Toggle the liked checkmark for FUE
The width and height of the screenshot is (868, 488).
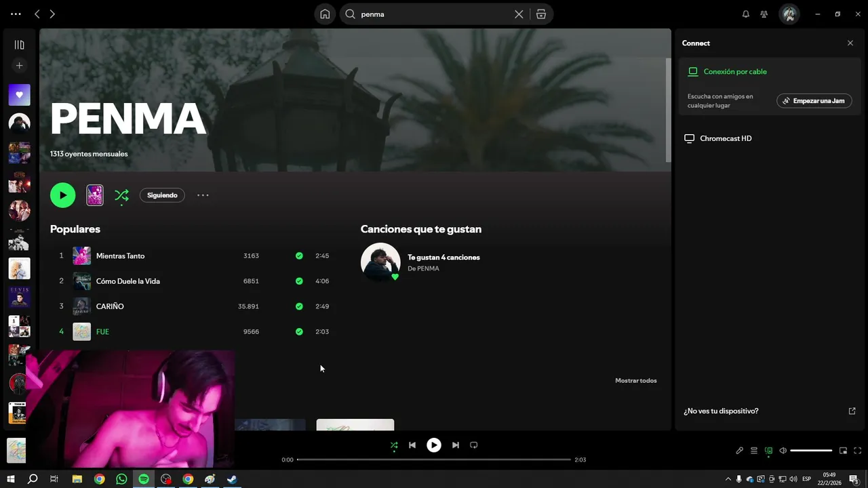299,331
